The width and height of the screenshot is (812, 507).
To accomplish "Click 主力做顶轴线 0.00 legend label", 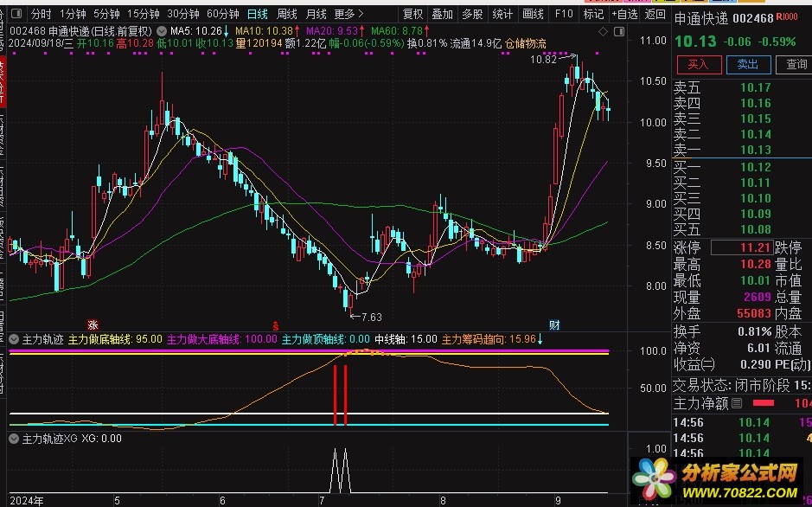I will click(326, 340).
